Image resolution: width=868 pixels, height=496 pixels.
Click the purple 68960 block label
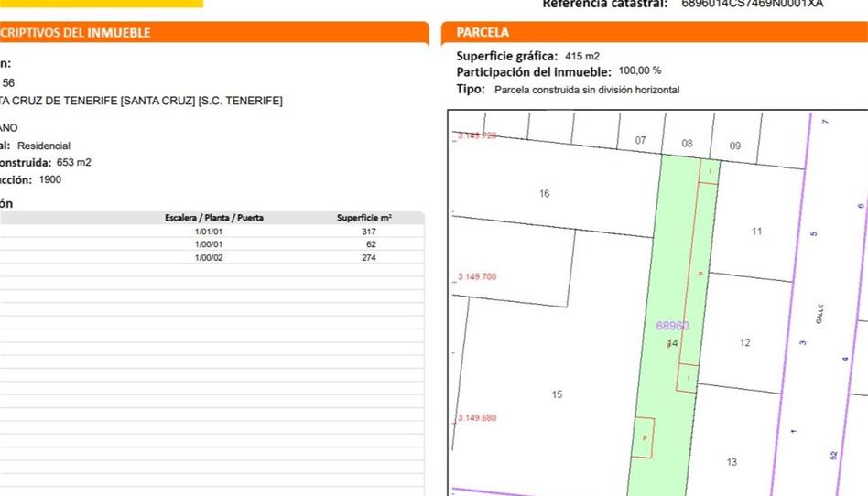(x=672, y=326)
